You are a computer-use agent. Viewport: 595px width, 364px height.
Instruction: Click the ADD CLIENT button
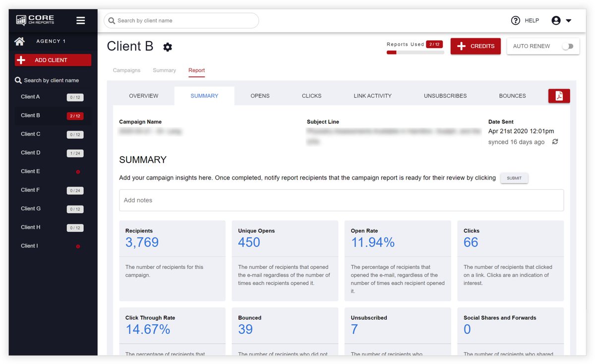(x=53, y=60)
